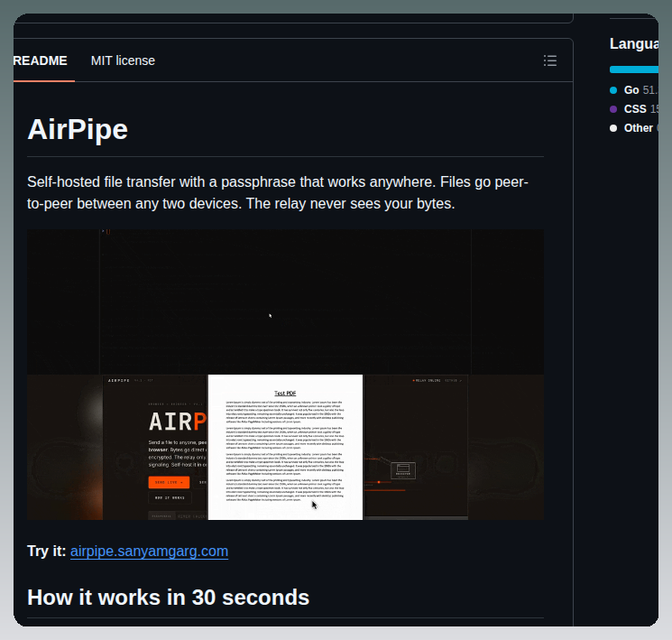Viewport: 672px width, 640px height.
Task: Click the AirPipe heading
Action: tap(78, 130)
